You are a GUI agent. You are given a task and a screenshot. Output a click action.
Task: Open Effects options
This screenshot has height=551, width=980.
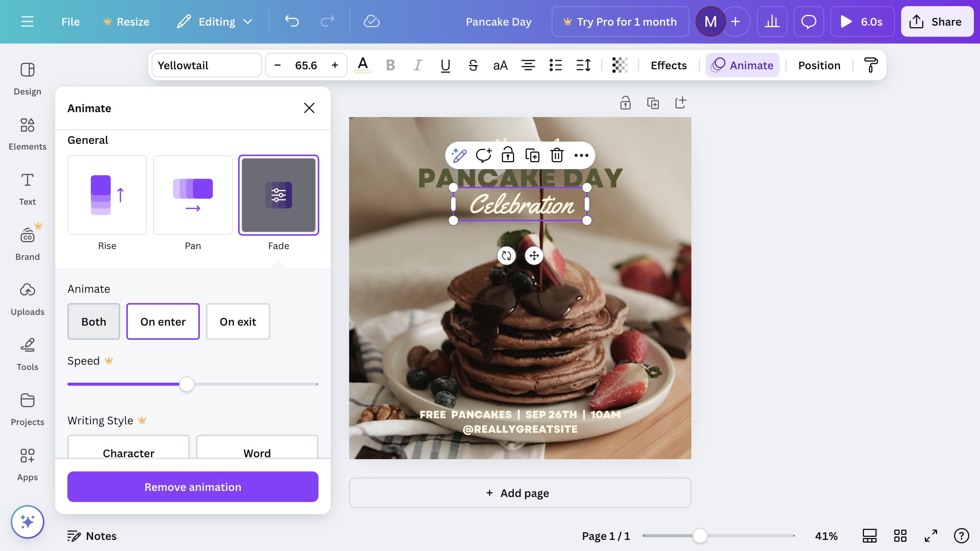(669, 65)
